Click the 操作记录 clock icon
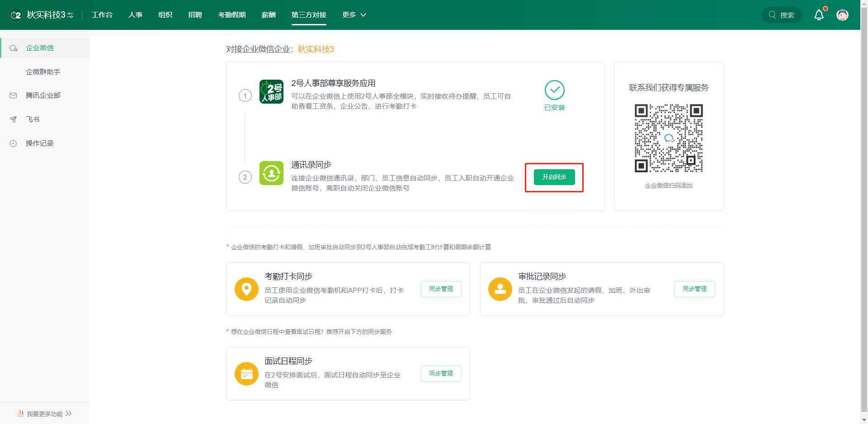 click(13, 143)
